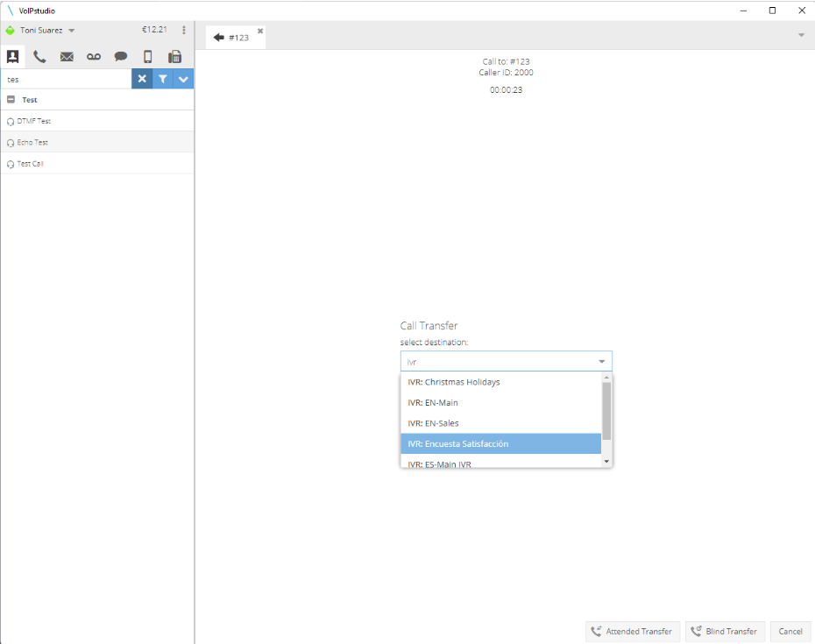Open the three-dot account menu
This screenshot has height=644, width=815.
coord(184,30)
